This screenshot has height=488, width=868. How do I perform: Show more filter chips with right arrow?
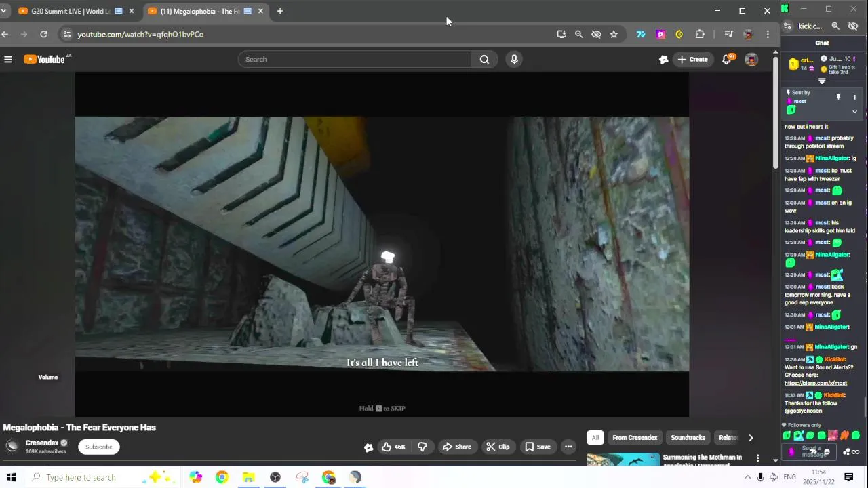tap(750, 438)
